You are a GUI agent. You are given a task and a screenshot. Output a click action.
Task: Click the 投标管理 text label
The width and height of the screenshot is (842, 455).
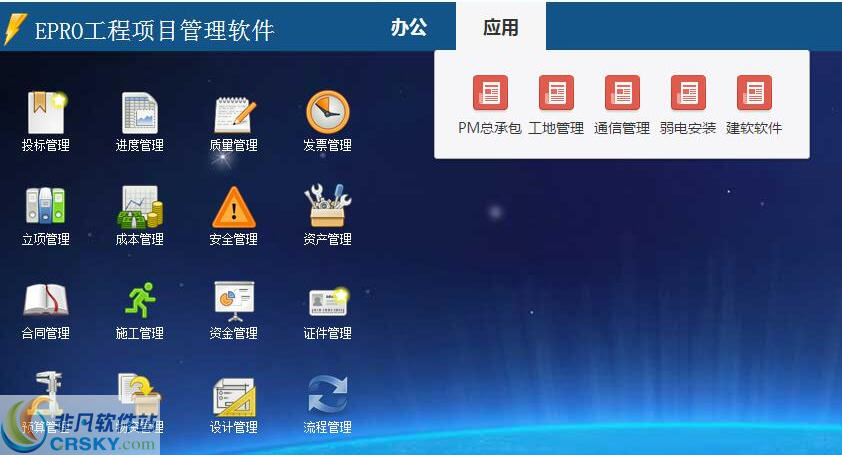tap(46, 145)
